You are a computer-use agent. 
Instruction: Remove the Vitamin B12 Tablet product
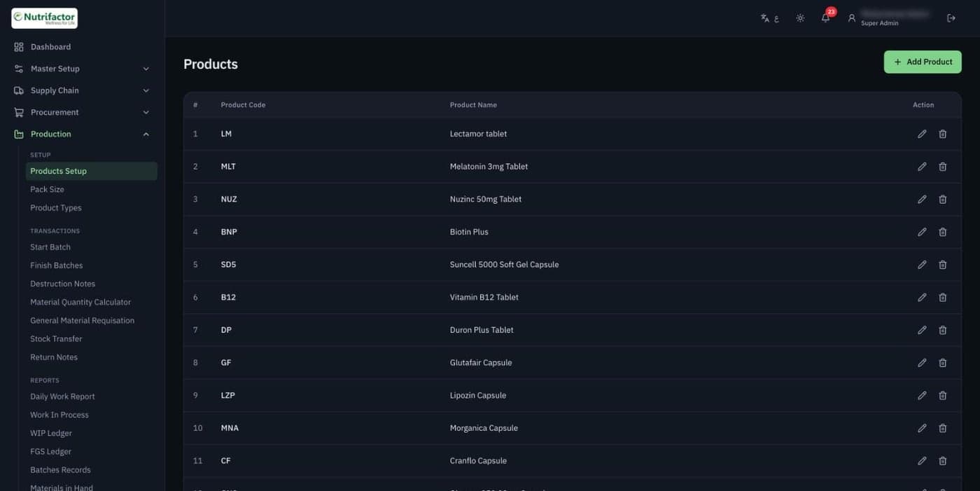pos(943,297)
